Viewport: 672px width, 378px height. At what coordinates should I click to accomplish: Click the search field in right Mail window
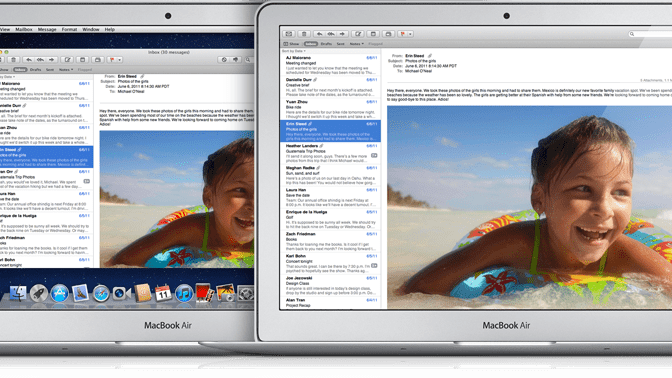pos(650,34)
